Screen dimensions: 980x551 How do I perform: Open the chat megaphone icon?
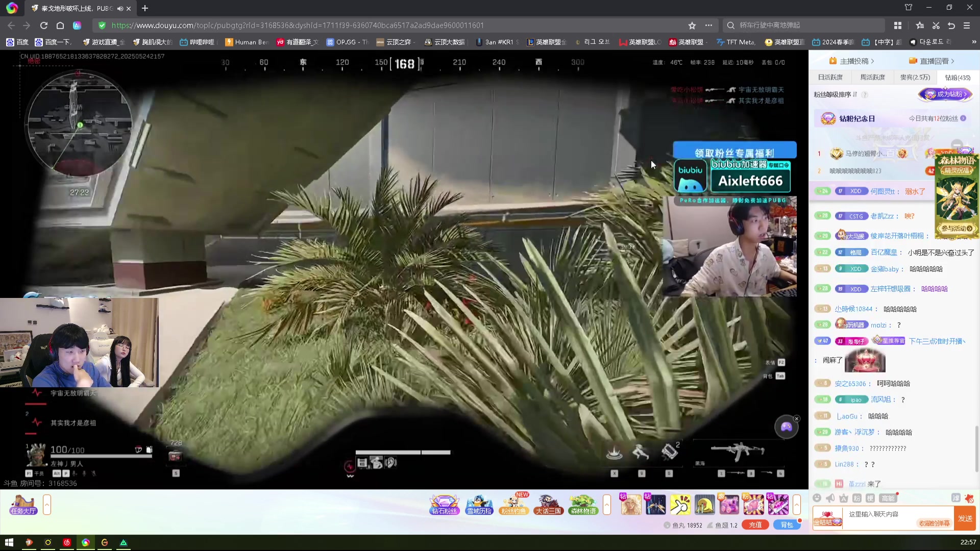point(830,498)
